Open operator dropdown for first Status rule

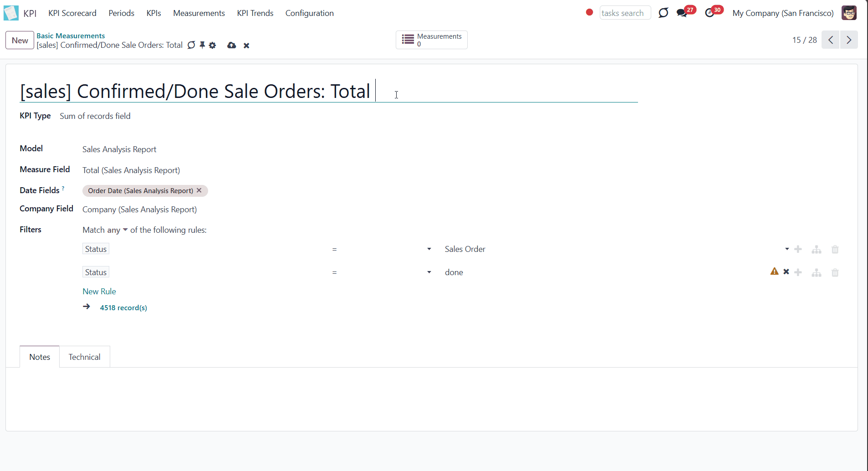(x=381, y=249)
